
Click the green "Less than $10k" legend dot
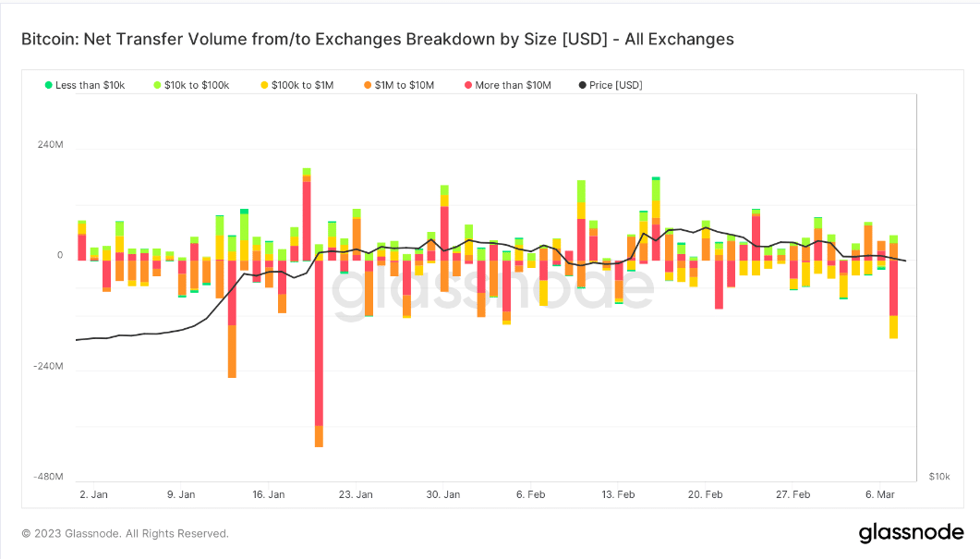coord(48,85)
